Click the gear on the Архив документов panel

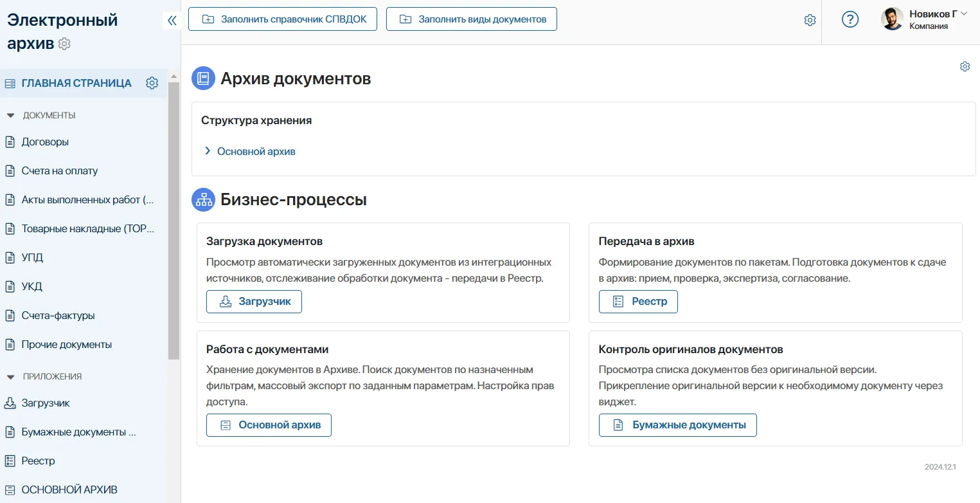(964, 66)
